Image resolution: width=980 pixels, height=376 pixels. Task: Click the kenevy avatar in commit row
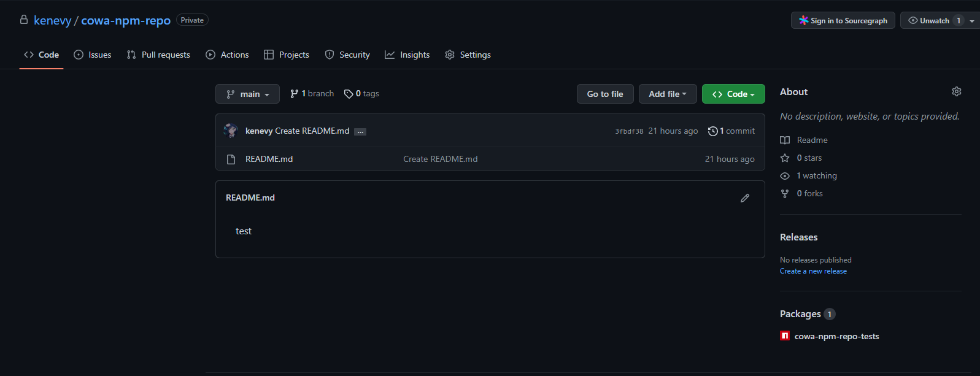(x=231, y=131)
